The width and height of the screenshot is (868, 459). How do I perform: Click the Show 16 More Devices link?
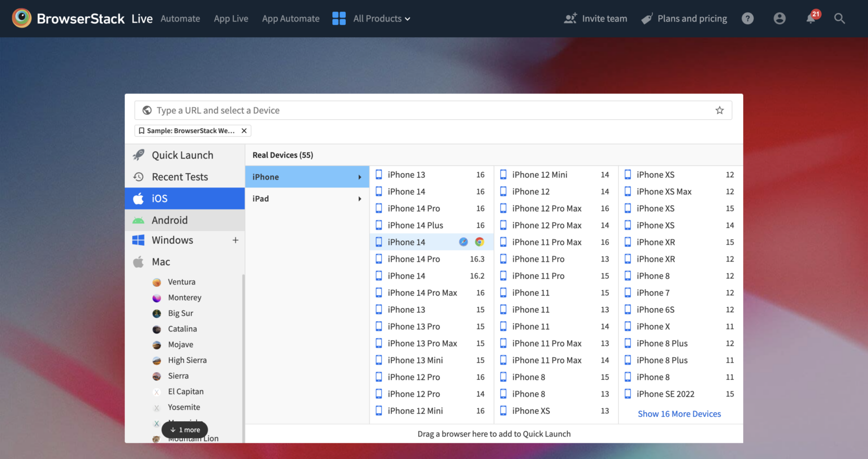[x=679, y=413]
